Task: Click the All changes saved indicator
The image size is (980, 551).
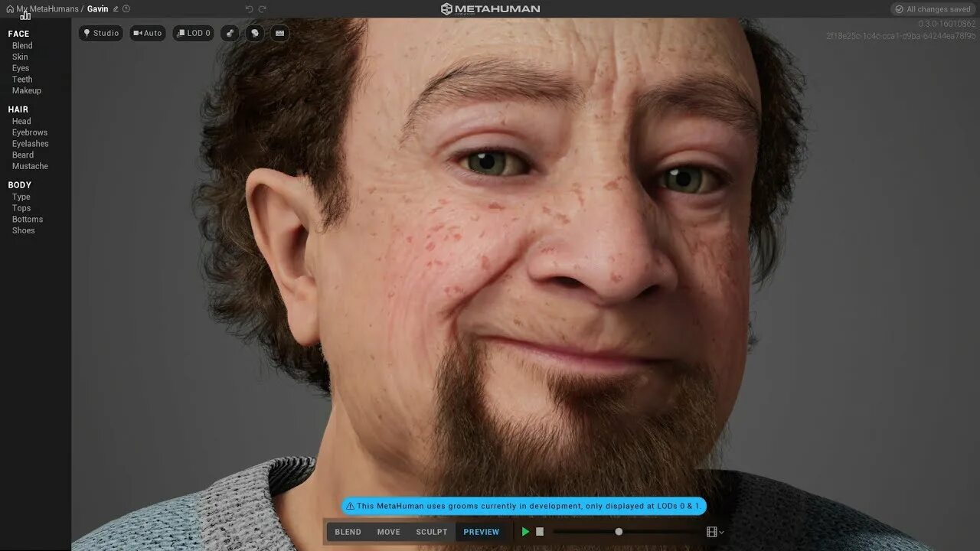Action: [x=933, y=9]
